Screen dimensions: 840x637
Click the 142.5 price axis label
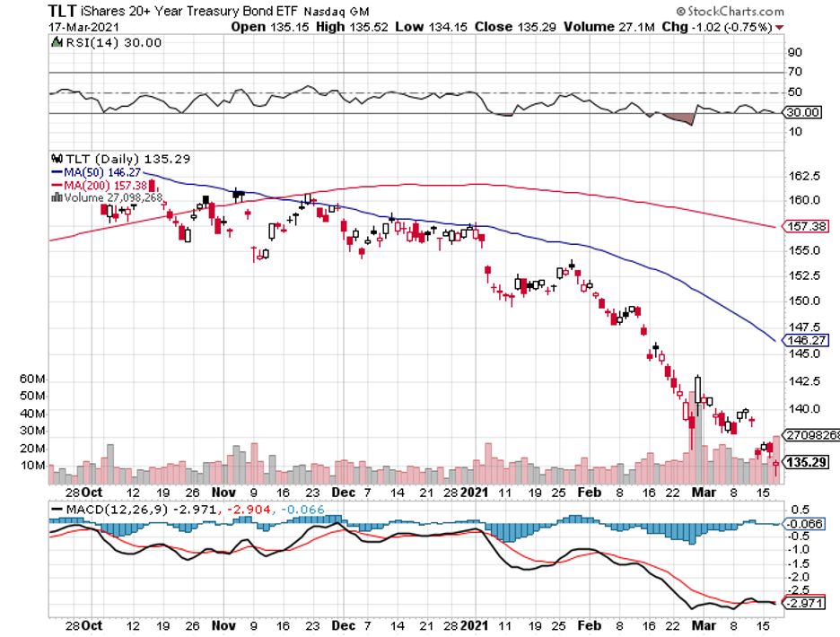pyautogui.click(x=804, y=381)
